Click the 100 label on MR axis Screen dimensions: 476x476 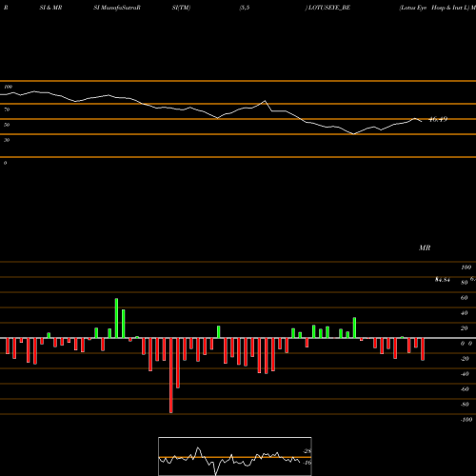pos(466,268)
